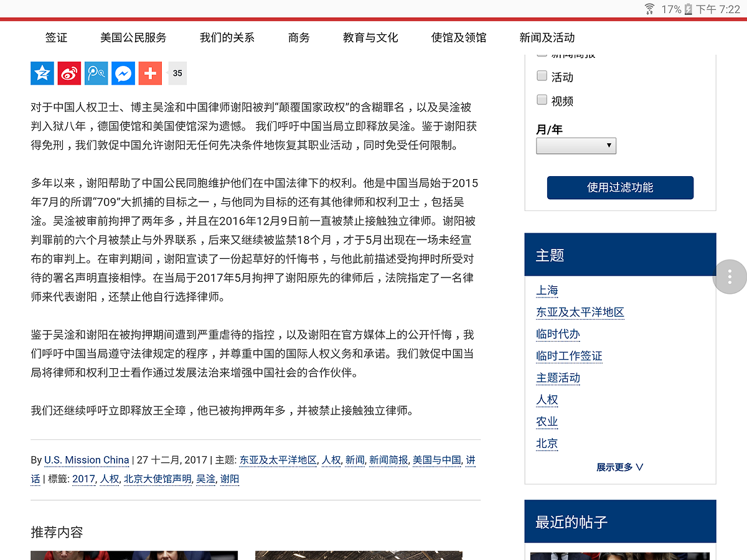Open author link U.S. Mission China
This screenshot has height=560, width=747.
pos(87,460)
